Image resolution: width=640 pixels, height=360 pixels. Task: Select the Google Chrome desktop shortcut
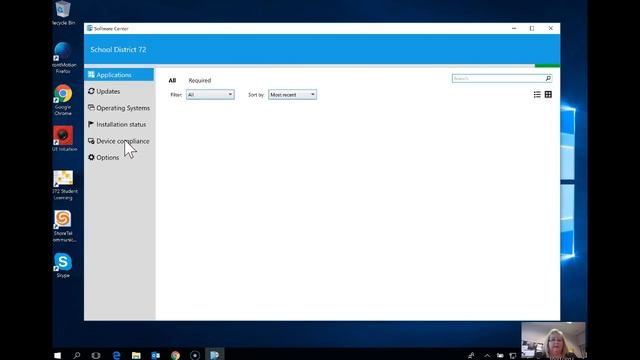point(63,100)
